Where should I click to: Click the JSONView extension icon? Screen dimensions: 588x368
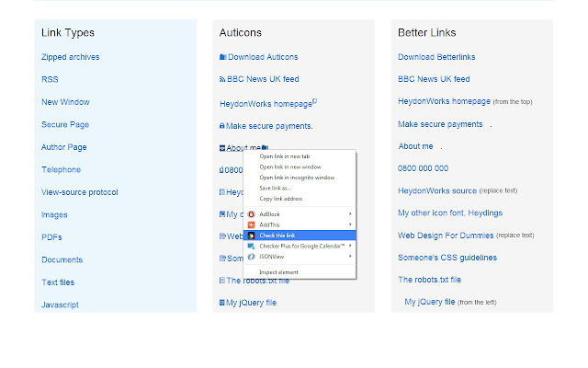pos(251,257)
